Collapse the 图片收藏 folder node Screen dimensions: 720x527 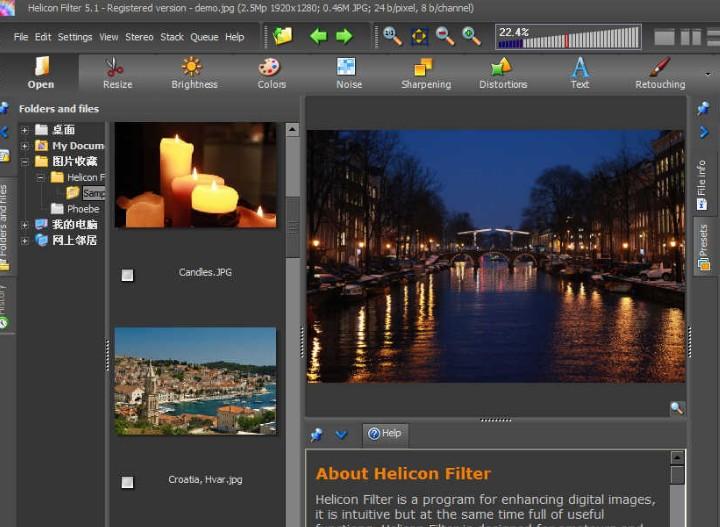(x=25, y=162)
